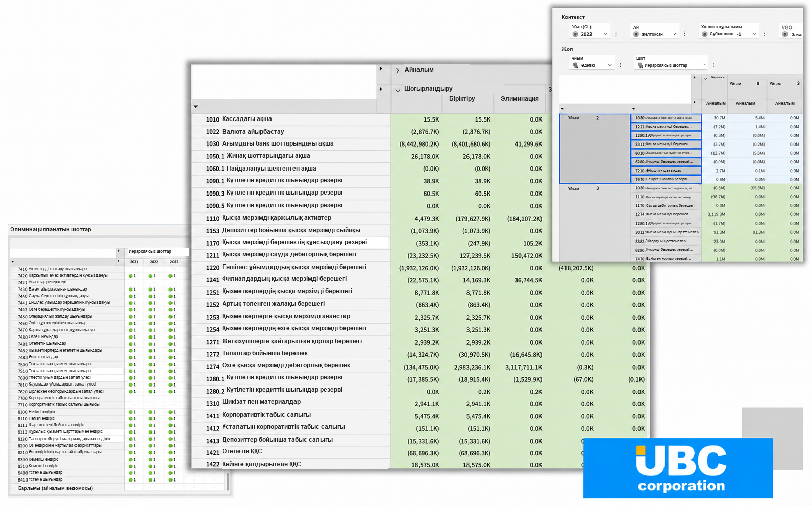Image resolution: width=812 pixels, height=505 pixels.
Task: Click the row filter arrow above 1010 Кассадағы ақша
Action: [x=196, y=107]
